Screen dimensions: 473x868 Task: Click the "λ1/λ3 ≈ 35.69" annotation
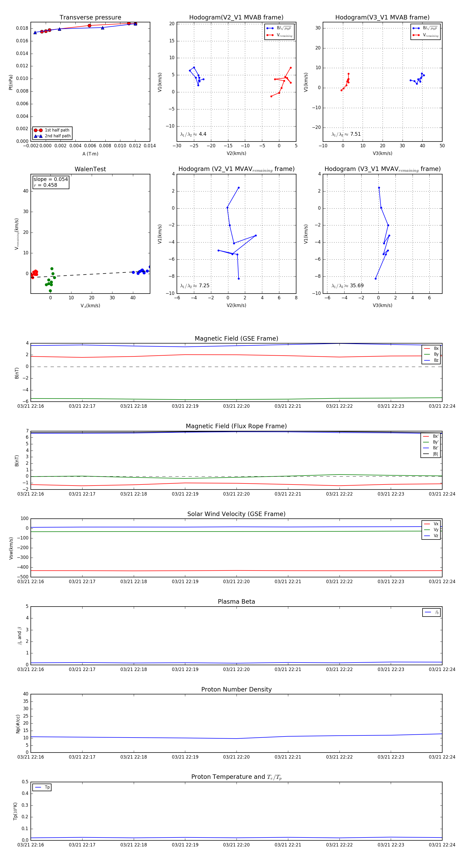pyautogui.click(x=347, y=286)
